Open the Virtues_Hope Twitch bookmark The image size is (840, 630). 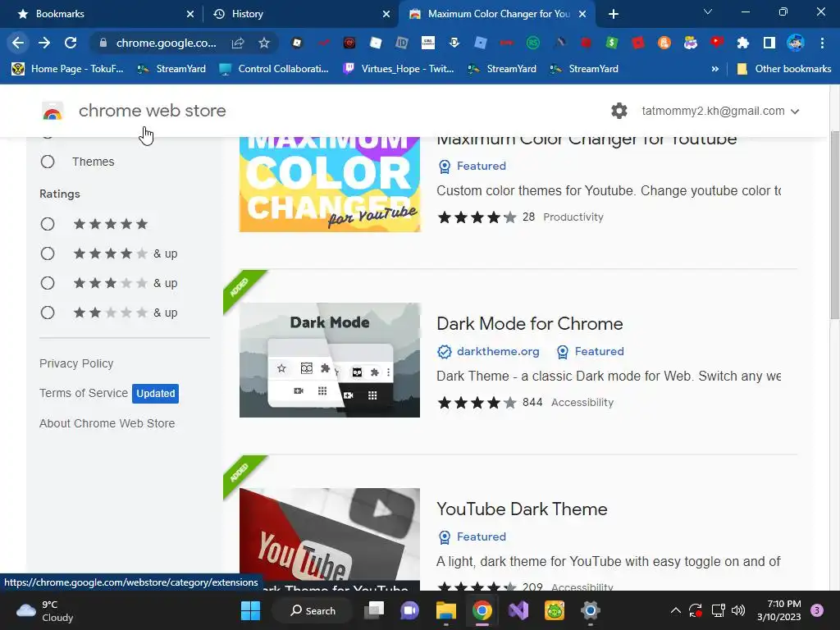click(x=399, y=69)
